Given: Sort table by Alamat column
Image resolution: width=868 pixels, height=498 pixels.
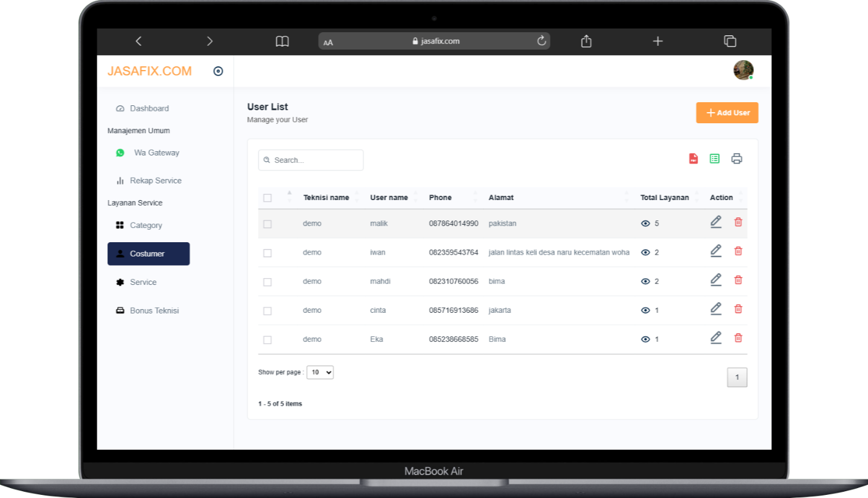Looking at the screenshot, I should pos(501,198).
